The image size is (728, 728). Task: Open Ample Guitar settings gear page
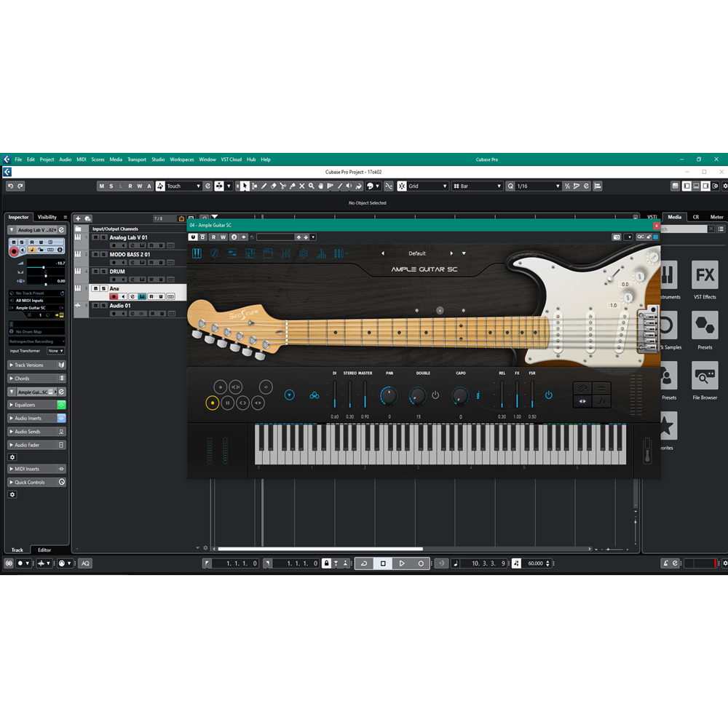[304, 253]
